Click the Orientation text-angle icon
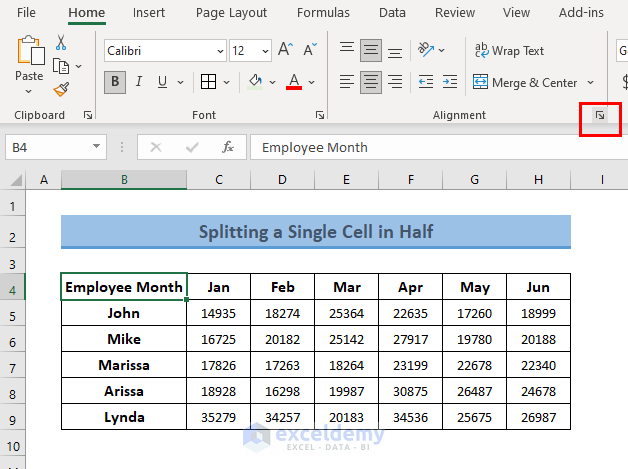 pyautogui.click(x=428, y=50)
